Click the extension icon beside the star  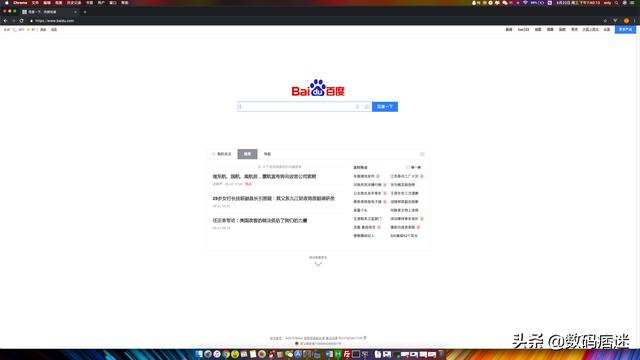[615, 21]
